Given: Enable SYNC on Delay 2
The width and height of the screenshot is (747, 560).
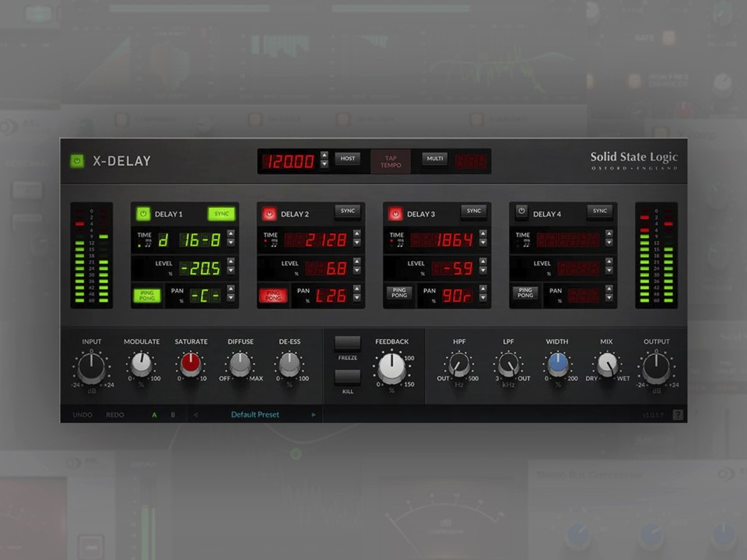Looking at the screenshot, I should point(348,212).
